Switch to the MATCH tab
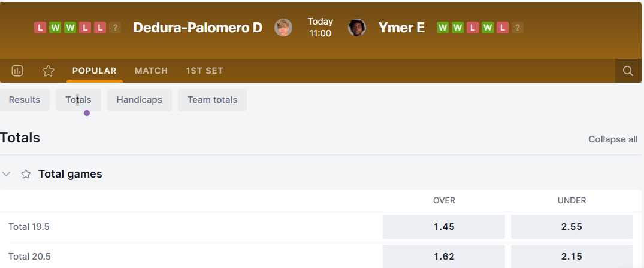Image resolution: width=644 pixels, height=268 pixels. (151, 71)
